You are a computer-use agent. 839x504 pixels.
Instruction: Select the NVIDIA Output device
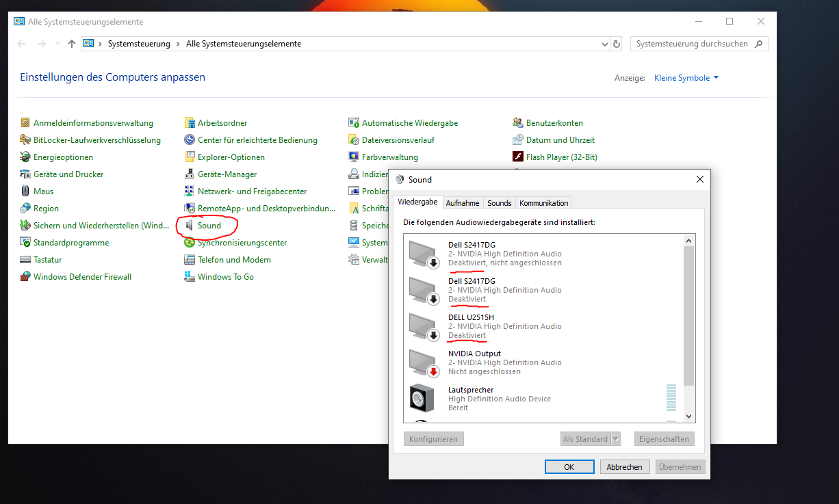(x=544, y=362)
